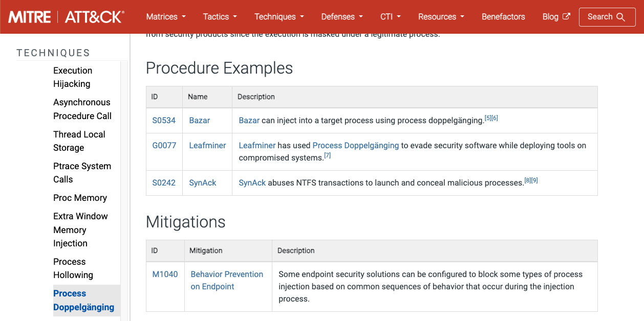Image resolution: width=644 pixels, height=321 pixels.
Task: Open the Defenses dropdown menu
Action: tap(342, 17)
